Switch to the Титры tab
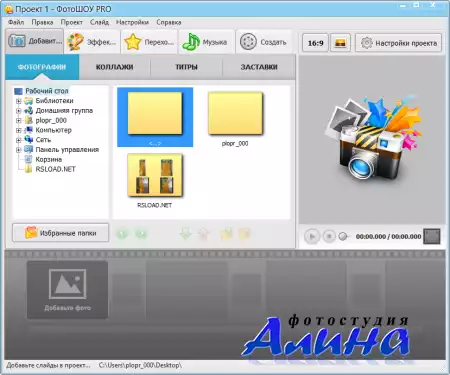Screen dimensions: 450x375 [186, 67]
